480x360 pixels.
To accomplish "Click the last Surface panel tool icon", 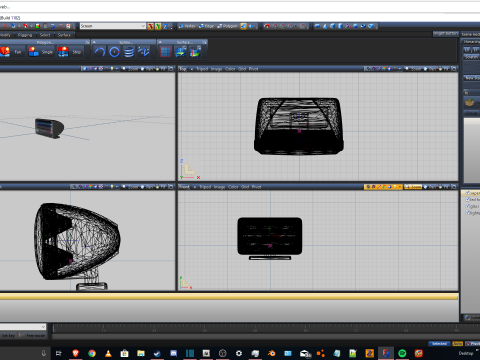I will click(195, 52).
